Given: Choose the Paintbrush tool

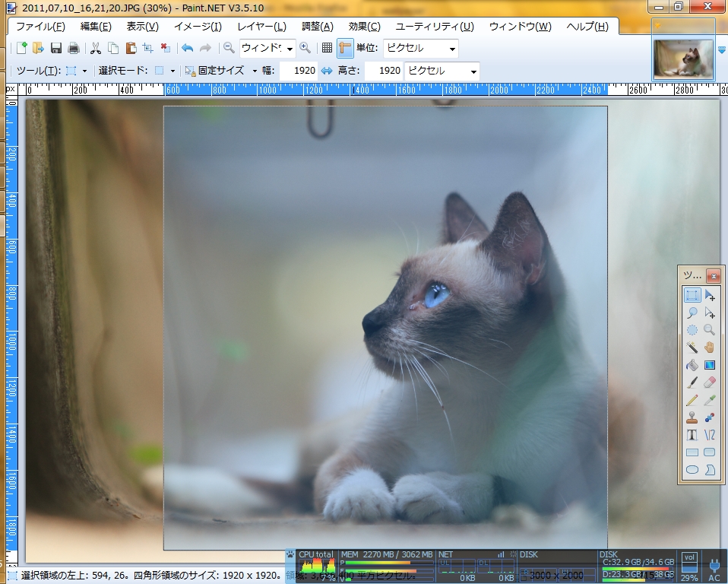Looking at the screenshot, I should [692, 382].
